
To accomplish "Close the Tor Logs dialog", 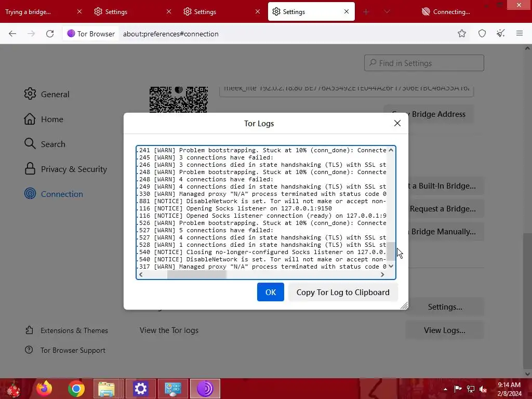I will tap(397, 123).
